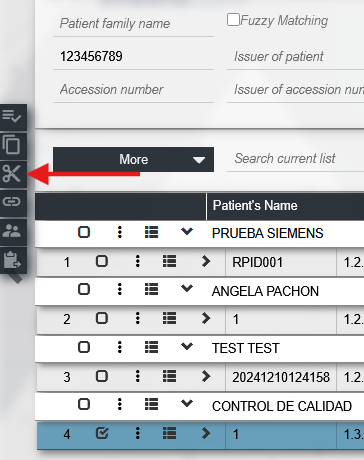Screen dimensions: 364x460
Task: Enable the Fuzzy Matching checkbox
Action: click(x=233, y=20)
